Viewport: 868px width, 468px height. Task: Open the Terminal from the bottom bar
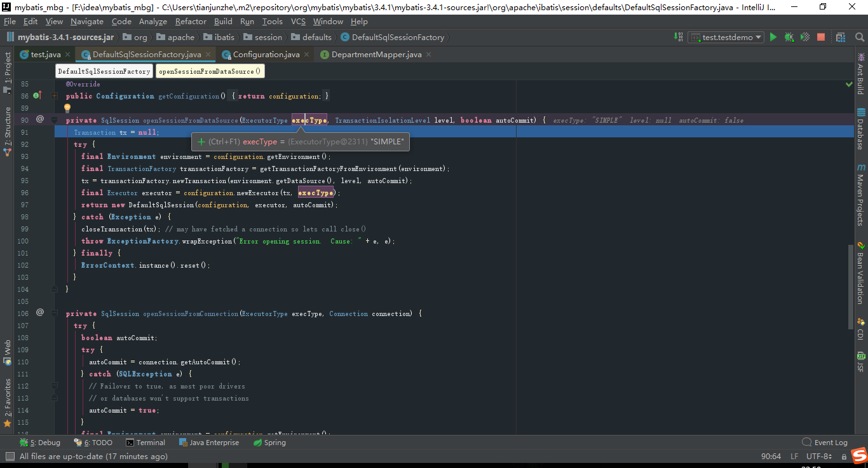(x=146, y=442)
